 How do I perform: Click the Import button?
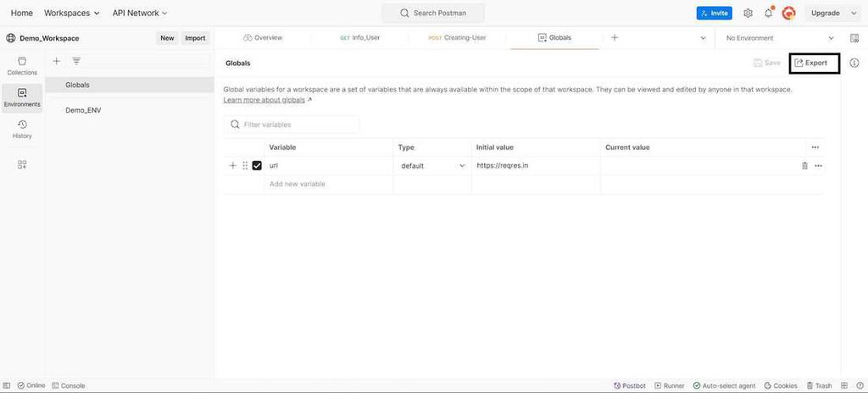click(x=195, y=38)
